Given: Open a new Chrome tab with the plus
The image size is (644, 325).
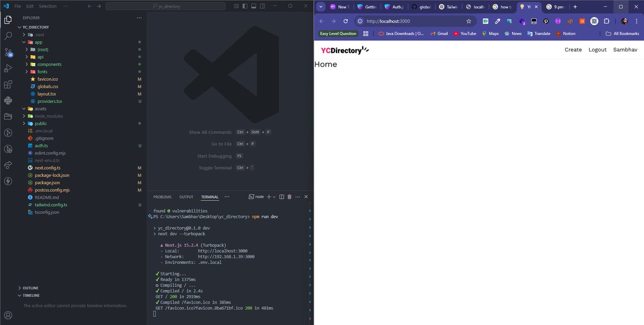Looking at the screenshot, I should coord(575,7).
